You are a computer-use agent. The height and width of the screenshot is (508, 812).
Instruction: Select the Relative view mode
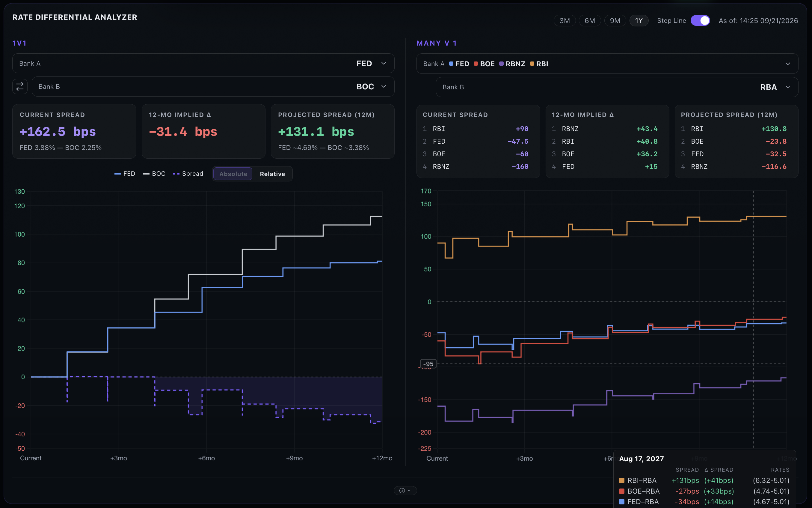pos(272,174)
